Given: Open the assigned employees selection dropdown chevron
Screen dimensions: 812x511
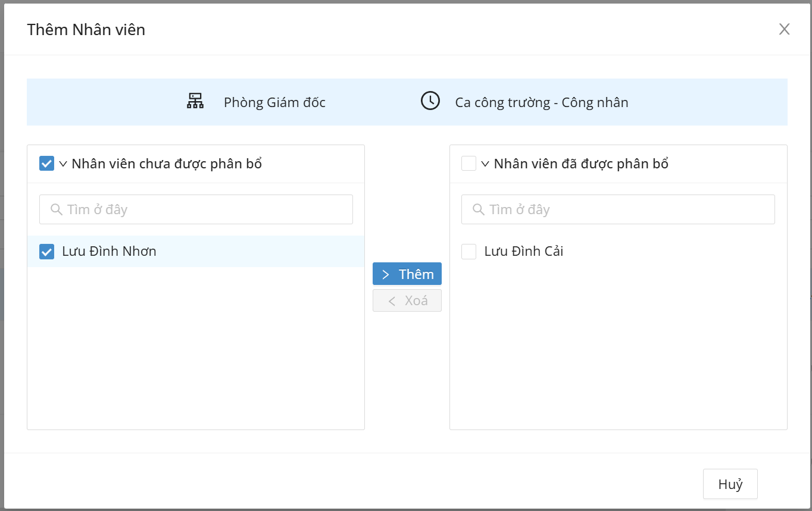Looking at the screenshot, I should coord(485,164).
